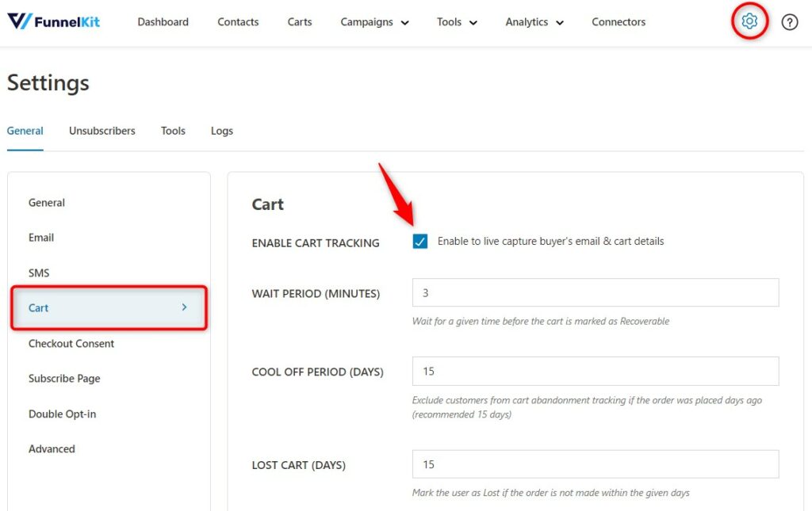Switch to the Unsubscribers tab
Screen dimensions: 812x511
tap(102, 131)
